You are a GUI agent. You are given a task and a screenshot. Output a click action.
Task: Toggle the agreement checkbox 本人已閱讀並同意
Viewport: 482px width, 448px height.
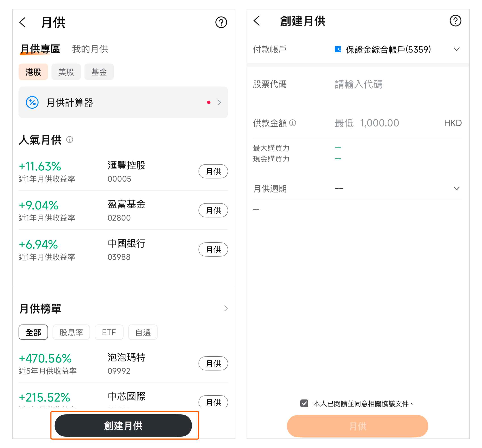(304, 403)
